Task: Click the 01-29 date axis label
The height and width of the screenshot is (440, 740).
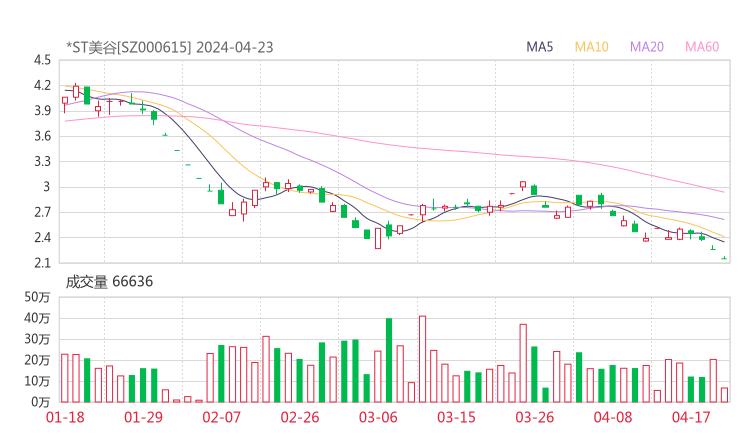Action: (143, 417)
